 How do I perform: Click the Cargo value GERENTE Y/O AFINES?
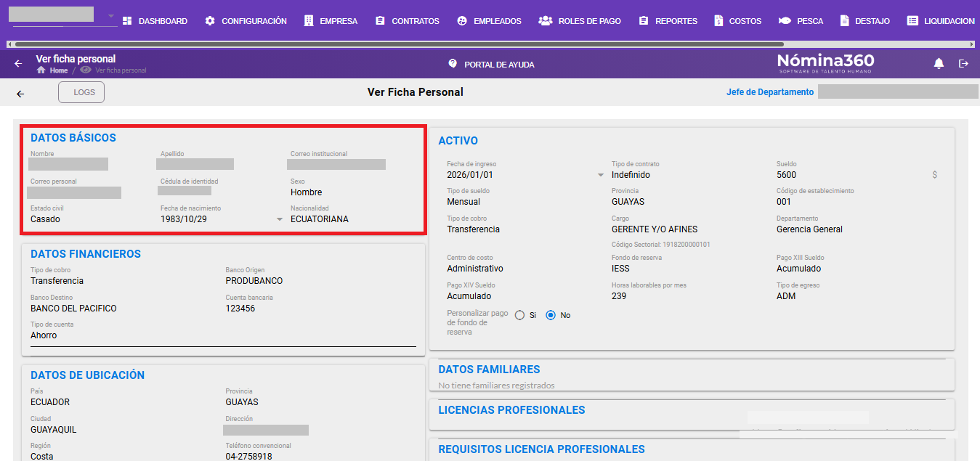(x=655, y=229)
